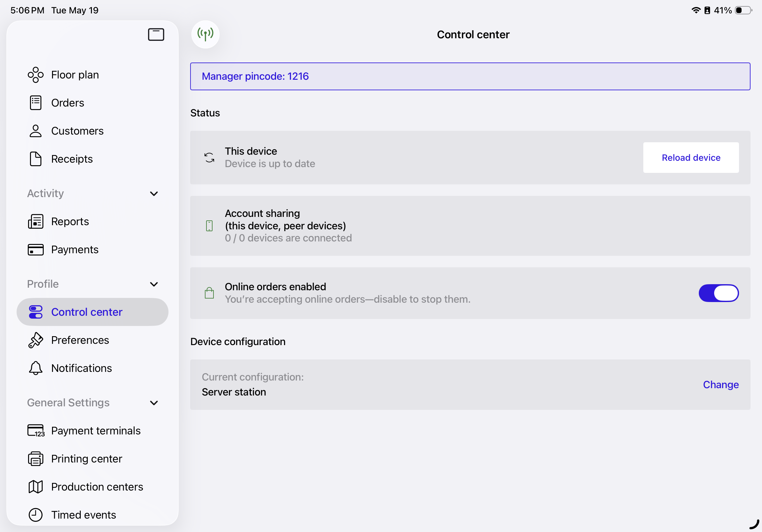Collapse the General Settings chevron
Viewport: 762px width, 532px height.
[154, 403]
